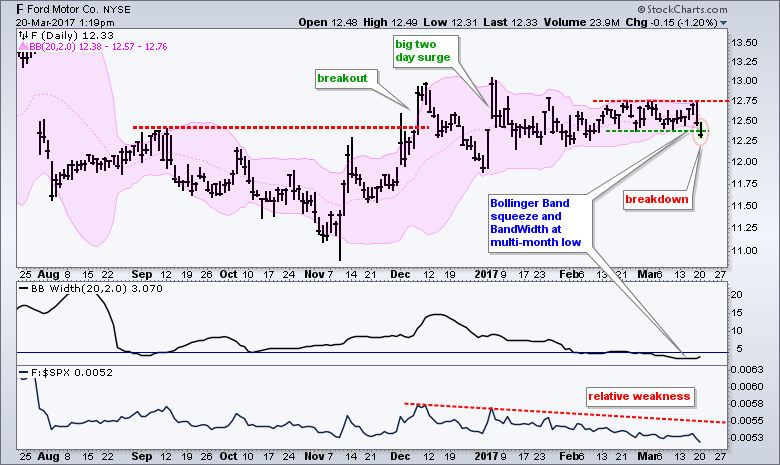Select the 0.0058 ratio axis label
The width and height of the screenshot is (780, 465).
coord(747,404)
